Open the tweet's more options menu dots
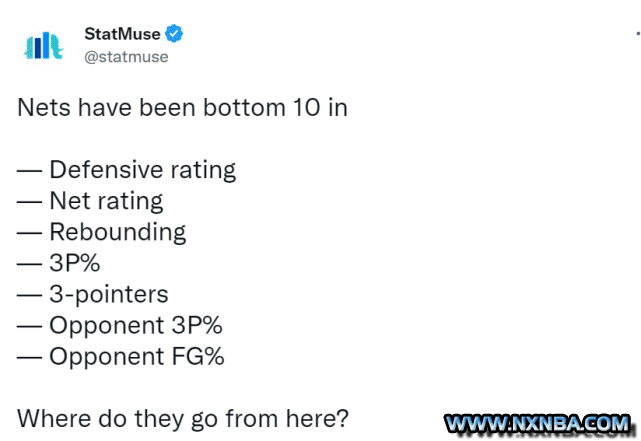 pos(638,34)
